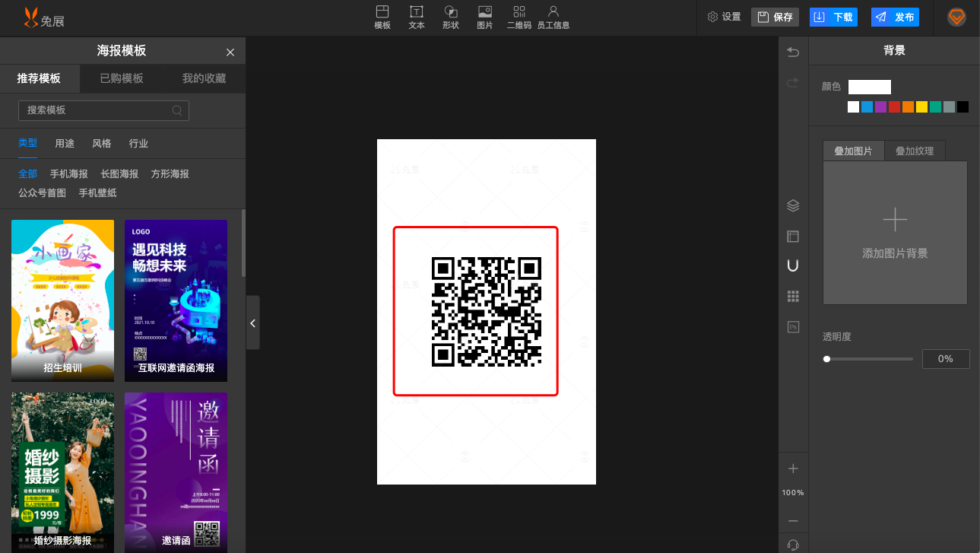Open the 邀请函 template
This screenshot has height=553, width=980.
point(176,472)
